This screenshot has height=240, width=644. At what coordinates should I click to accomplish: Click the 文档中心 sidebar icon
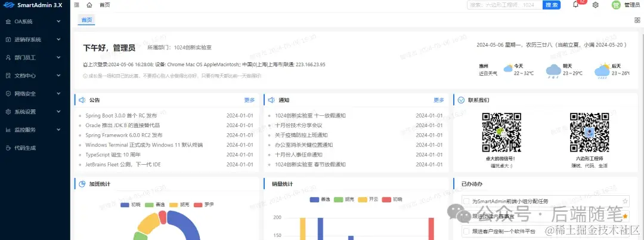coord(8,76)
